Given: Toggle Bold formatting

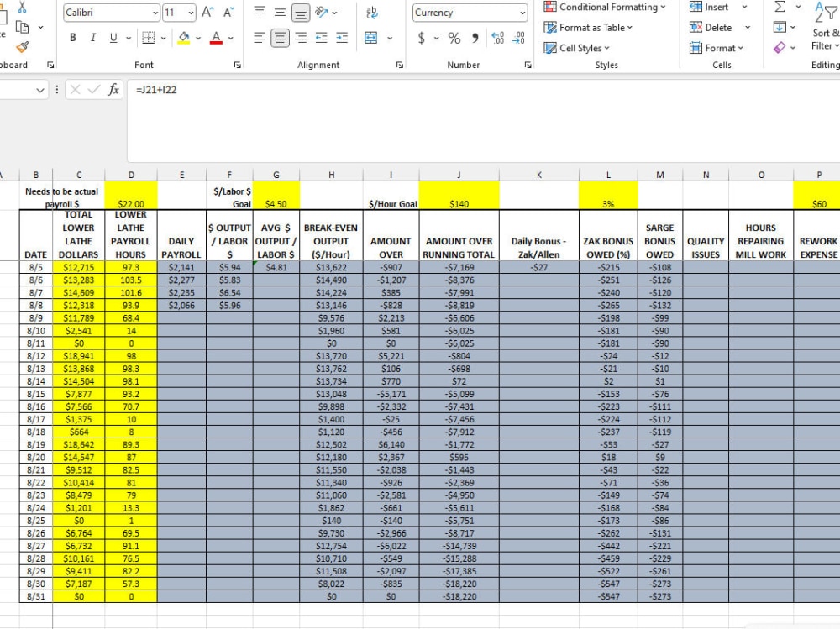Looking at the screenshot, I should [73, 38].
